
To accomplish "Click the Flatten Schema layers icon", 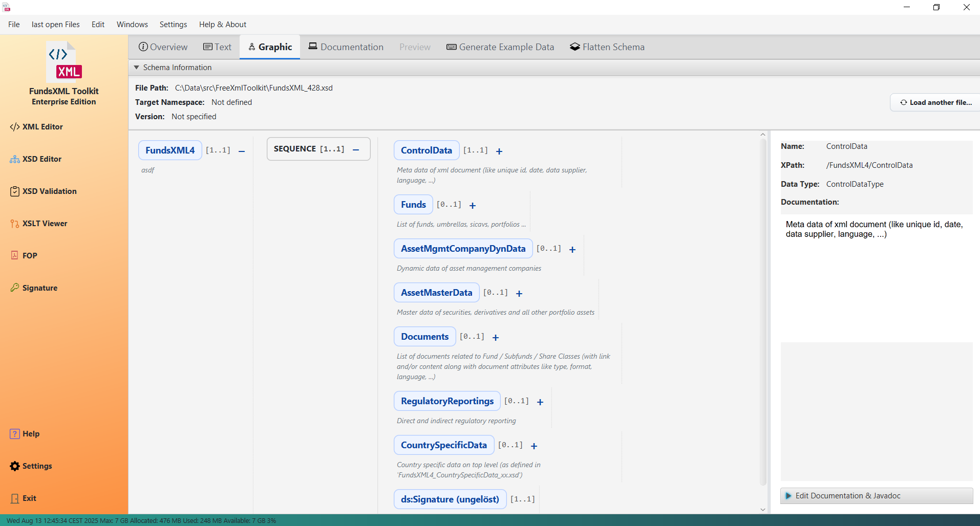I will (x=575, y=47).
